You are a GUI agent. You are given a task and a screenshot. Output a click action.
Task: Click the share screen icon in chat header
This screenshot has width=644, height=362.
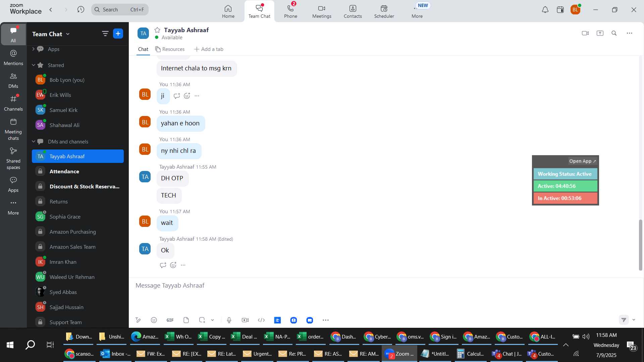pos(600,33)
